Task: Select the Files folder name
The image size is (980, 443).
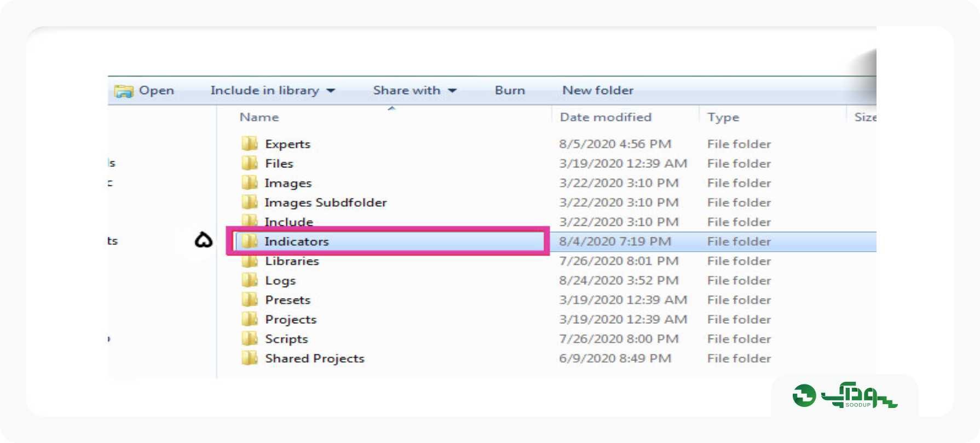Action: [x=279, y=163]
